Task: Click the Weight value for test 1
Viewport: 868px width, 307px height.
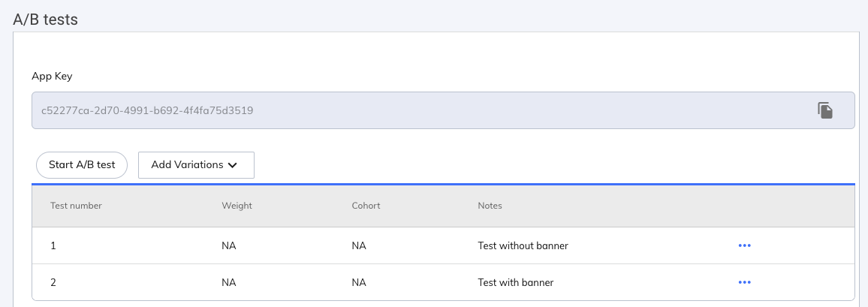Action: click(229, 245)
